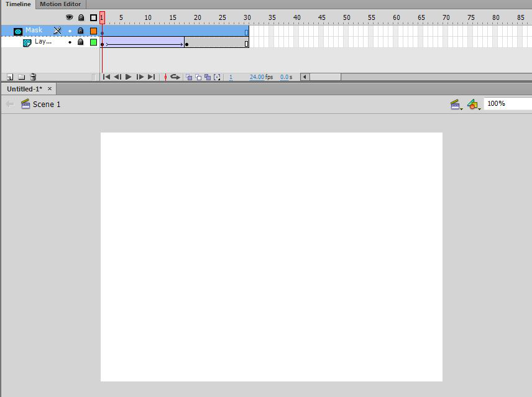Go to first frame button
The image size is (532, 397).
click(x=106, y=77)
